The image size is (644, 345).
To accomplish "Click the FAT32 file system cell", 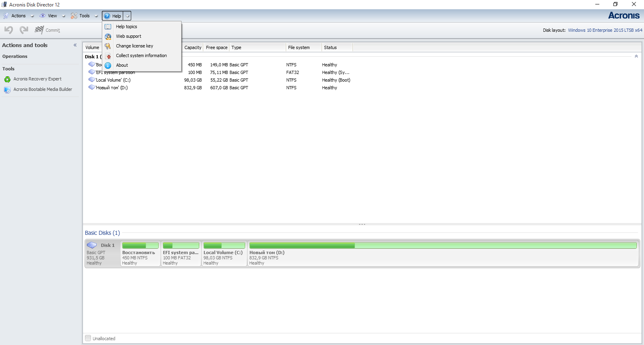I will tap(293, 72).
